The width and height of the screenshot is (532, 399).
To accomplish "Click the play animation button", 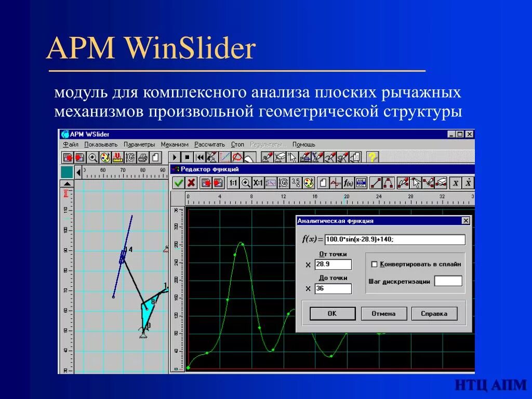I will click(175, 157).
